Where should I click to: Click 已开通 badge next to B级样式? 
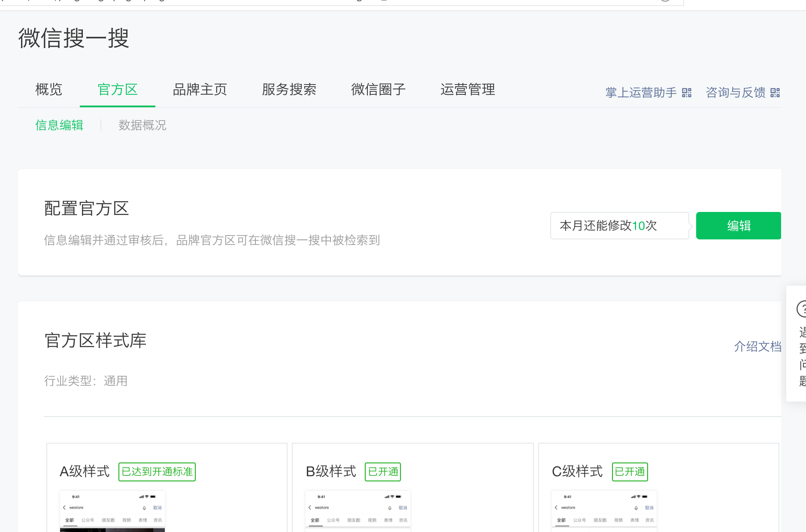[x=383, y=472]
